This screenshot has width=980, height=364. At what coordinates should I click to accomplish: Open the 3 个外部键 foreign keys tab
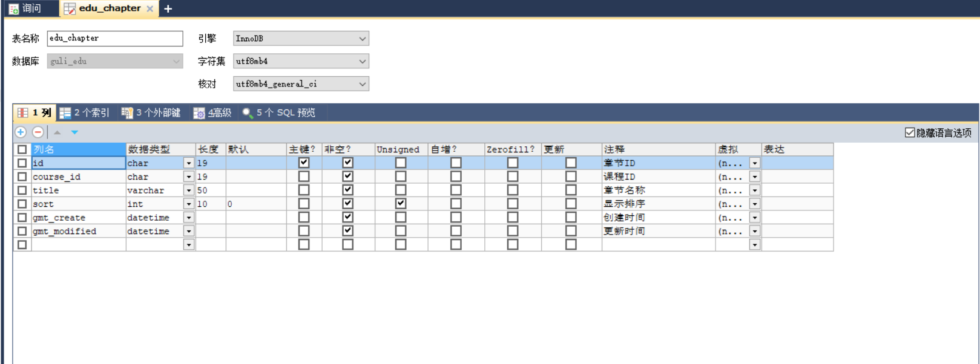click(x=151, y=112)
